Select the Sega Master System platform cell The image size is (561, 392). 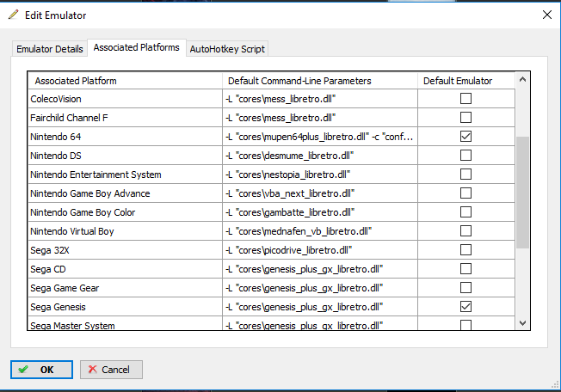pos(126,324)
